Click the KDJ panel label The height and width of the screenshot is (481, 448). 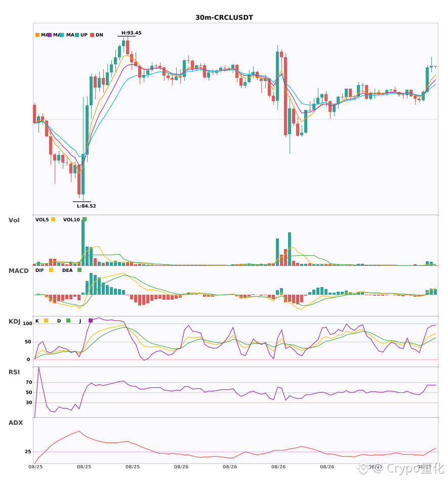(x=14, y=322)
